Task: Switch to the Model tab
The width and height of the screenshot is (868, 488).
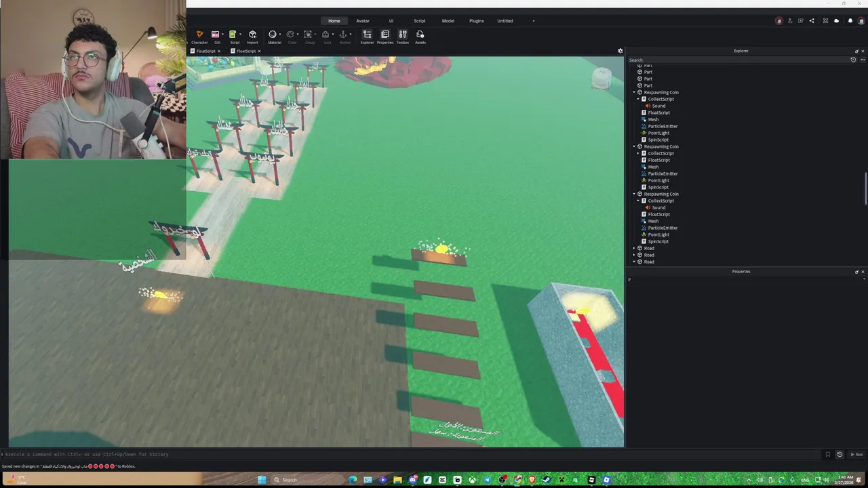Action: [x=448, y=21]
